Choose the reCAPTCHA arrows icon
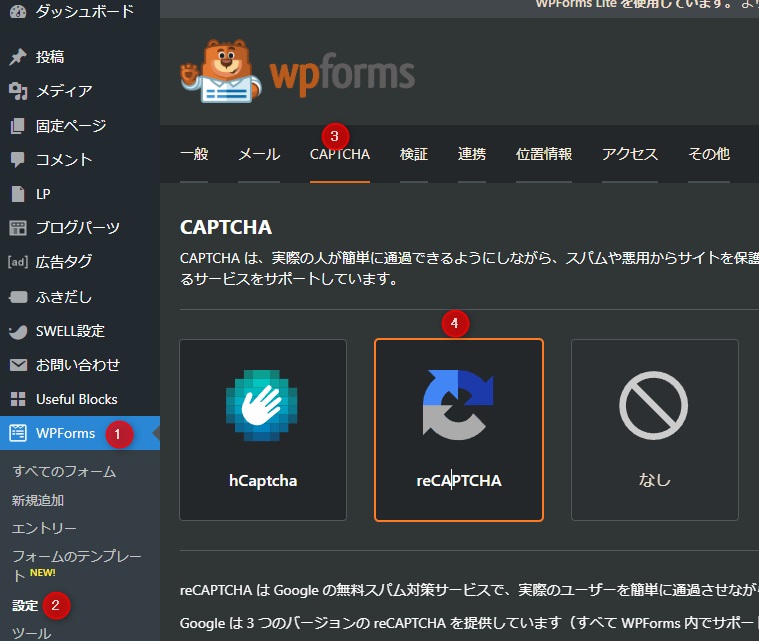This screenshot has width=759, height=641. pyautogui.click(x=458, y=407)
